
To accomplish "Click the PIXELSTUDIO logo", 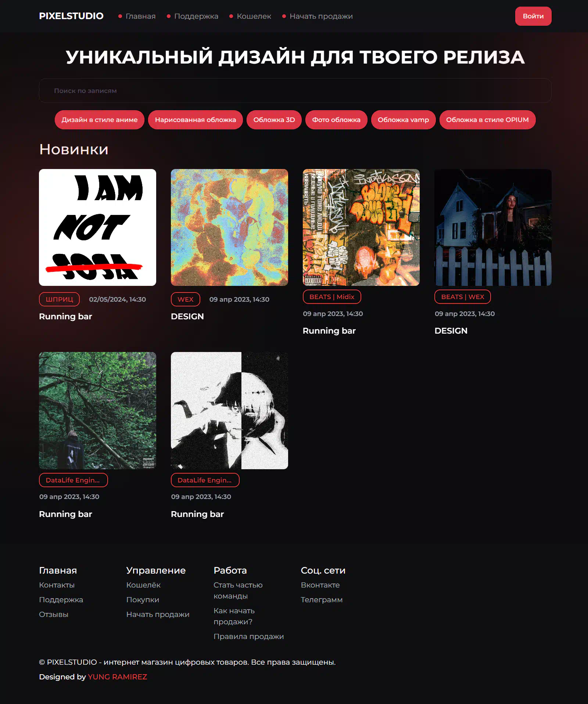I will (x=71, y=16).
